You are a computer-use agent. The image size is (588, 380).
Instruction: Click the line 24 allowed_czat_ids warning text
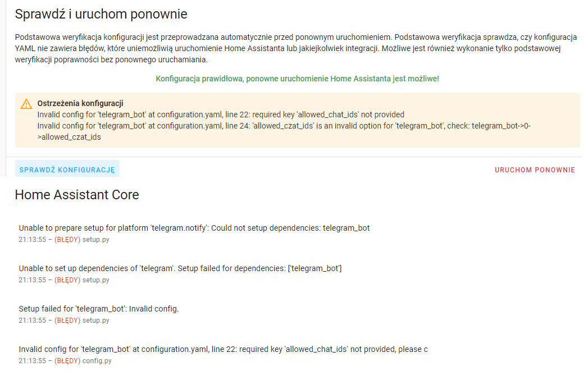coord(284,131)
